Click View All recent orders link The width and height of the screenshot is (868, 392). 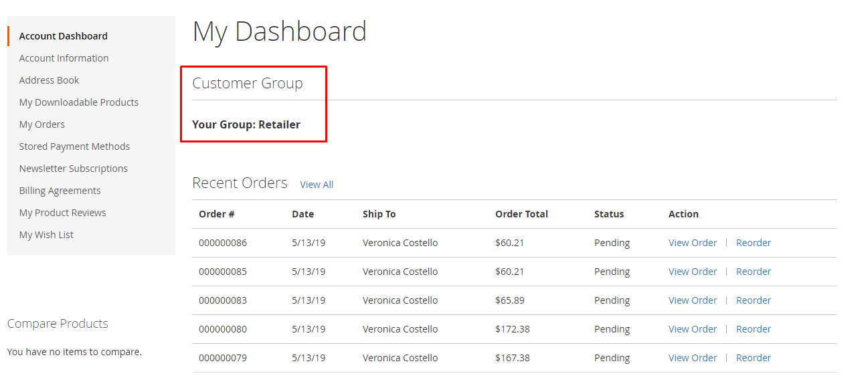tap(317, 185)
